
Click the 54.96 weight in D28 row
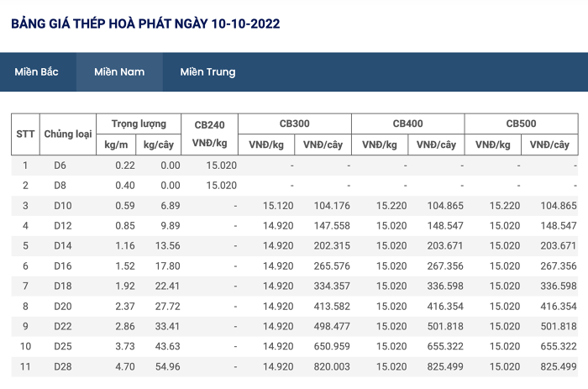168,366
